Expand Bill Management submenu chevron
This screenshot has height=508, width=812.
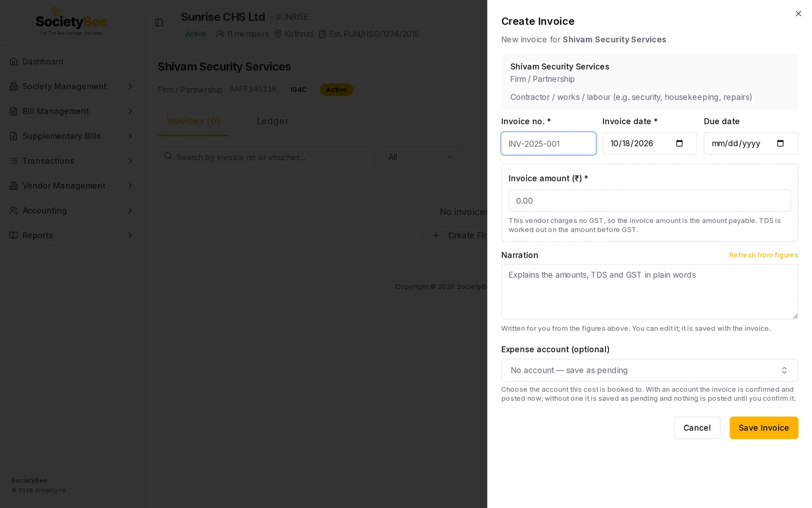130,111
